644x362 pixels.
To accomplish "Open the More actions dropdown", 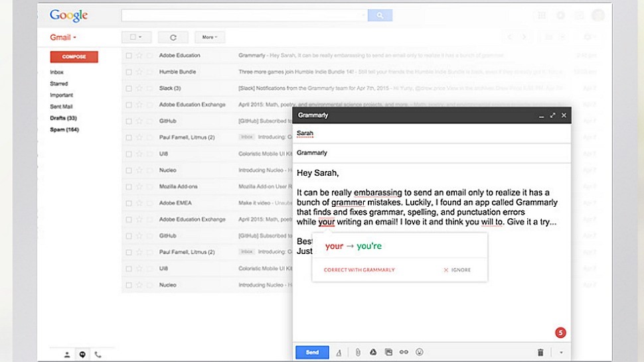I will (210, 37).
